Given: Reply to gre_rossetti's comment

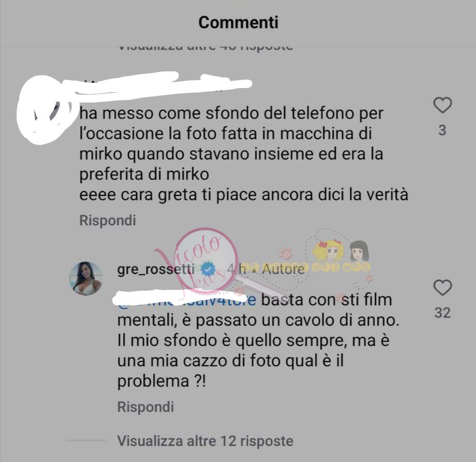Looking at the screenshot, I should (145, 407).
